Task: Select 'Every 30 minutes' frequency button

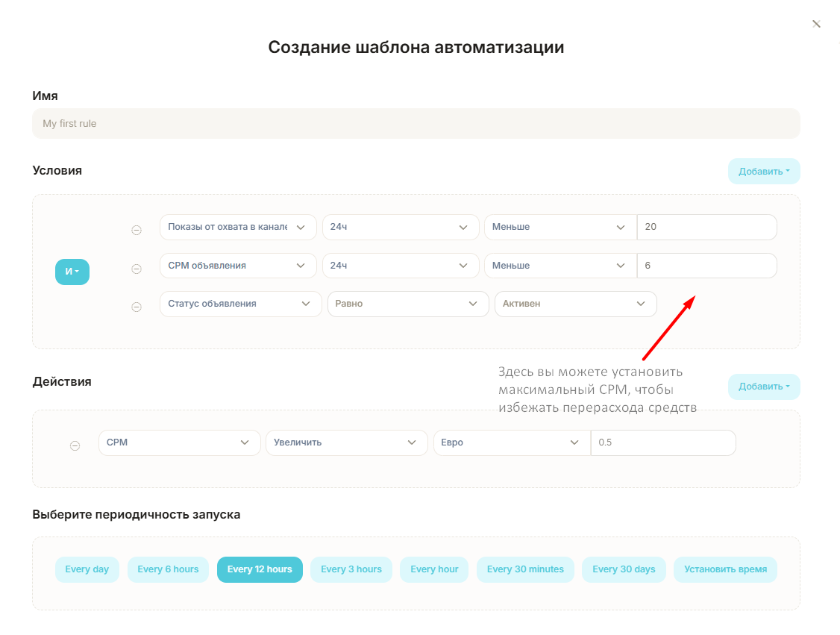Action: point(525,569)
